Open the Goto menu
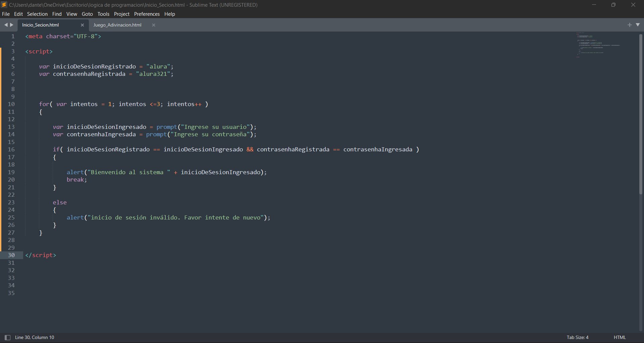This screenshot has height=343, width=644. pos(87,14)
